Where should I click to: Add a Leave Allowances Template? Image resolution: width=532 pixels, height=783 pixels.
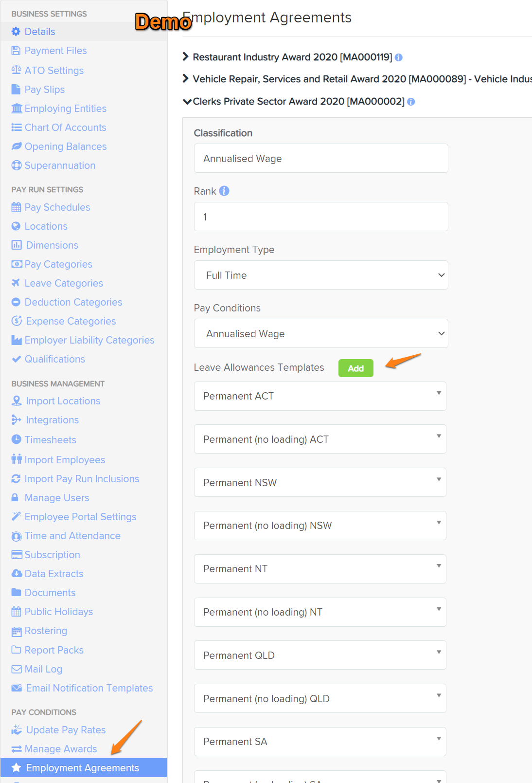(x=356, y=368)
